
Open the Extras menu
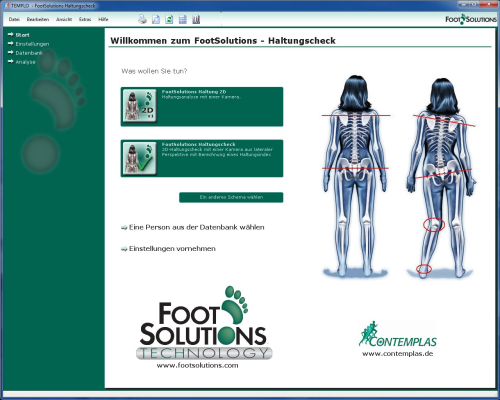coord(85,19)
